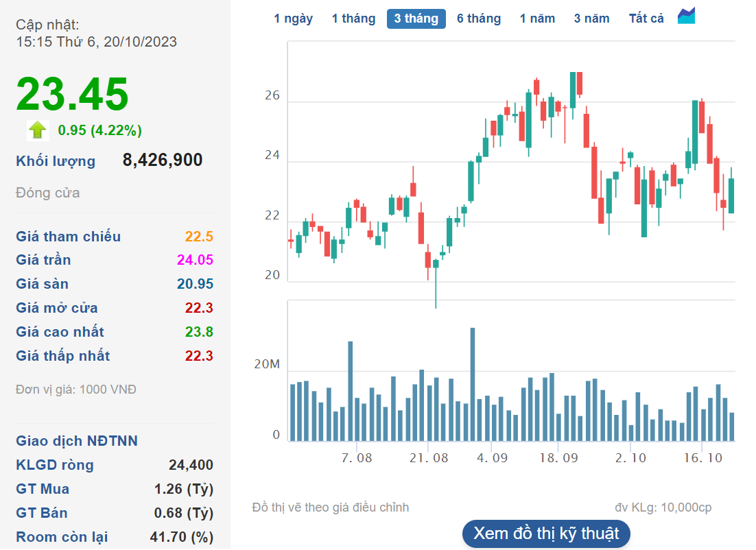This screenshot has height=550, width=756.
Task: Click the last green candlestick on chart
Action: pos(731,195)
